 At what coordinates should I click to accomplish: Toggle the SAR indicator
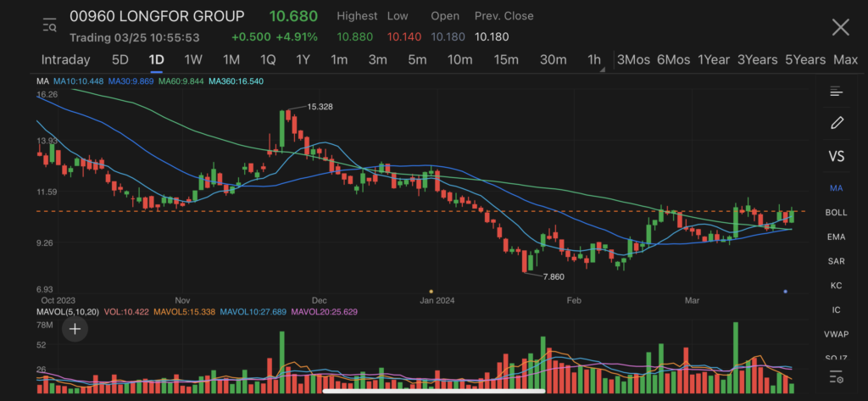[x=836, y=261]
